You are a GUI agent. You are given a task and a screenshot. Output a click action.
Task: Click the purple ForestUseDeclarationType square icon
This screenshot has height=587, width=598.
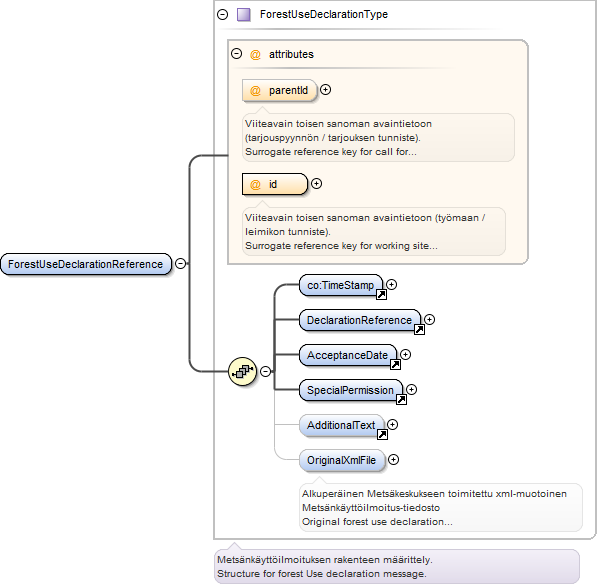(x=243, y=14)
